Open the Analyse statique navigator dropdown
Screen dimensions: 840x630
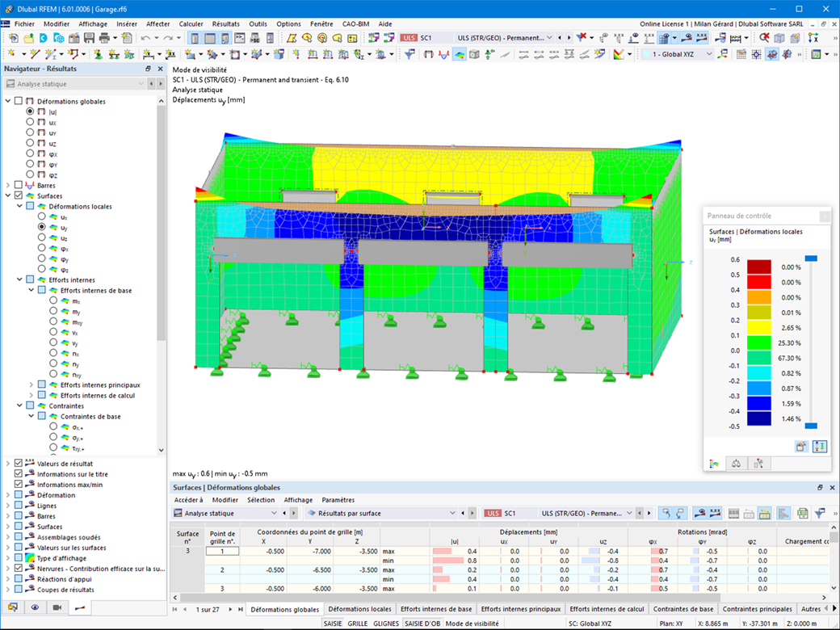(x=141, y=83)
